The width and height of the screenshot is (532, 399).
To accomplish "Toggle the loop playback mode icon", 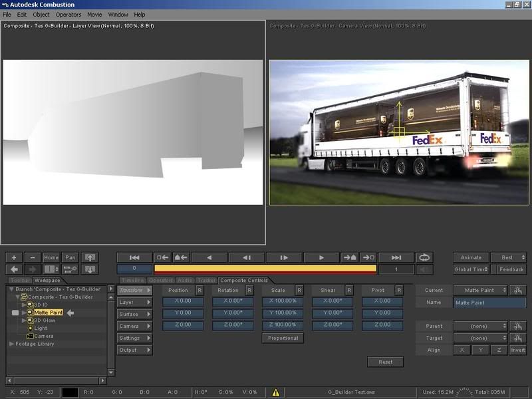I will click(x=424, y=257).
